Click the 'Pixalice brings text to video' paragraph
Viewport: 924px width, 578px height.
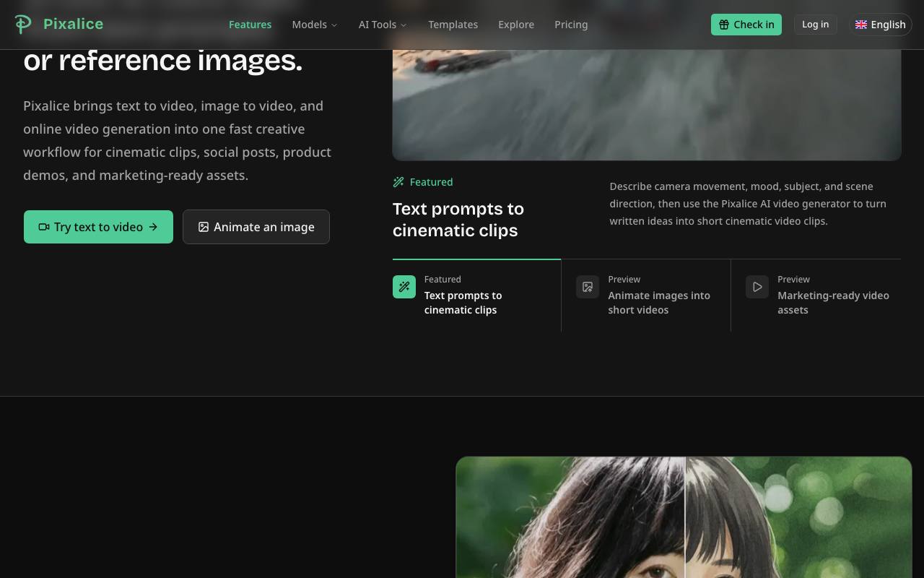point(178,140)
